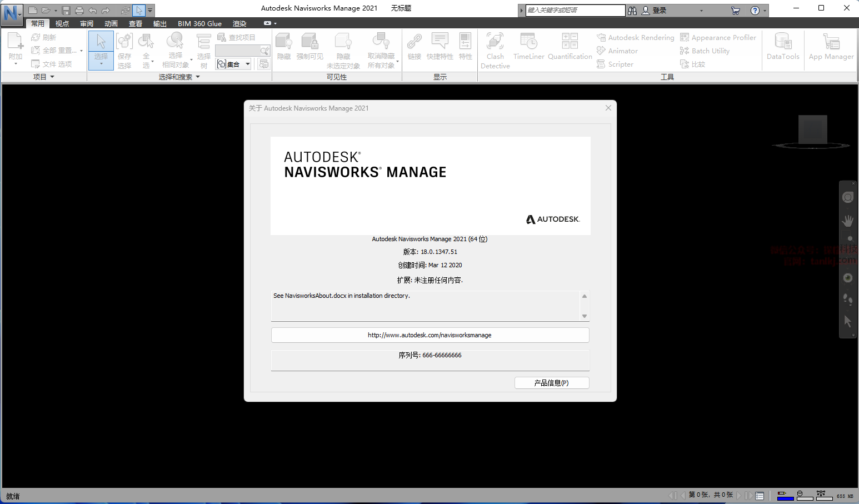The height and width of the screenshot is (504, 859).
Task: Expand the 集合 sets dropdown
Action: pyautogui.click(x=248, y=64)
